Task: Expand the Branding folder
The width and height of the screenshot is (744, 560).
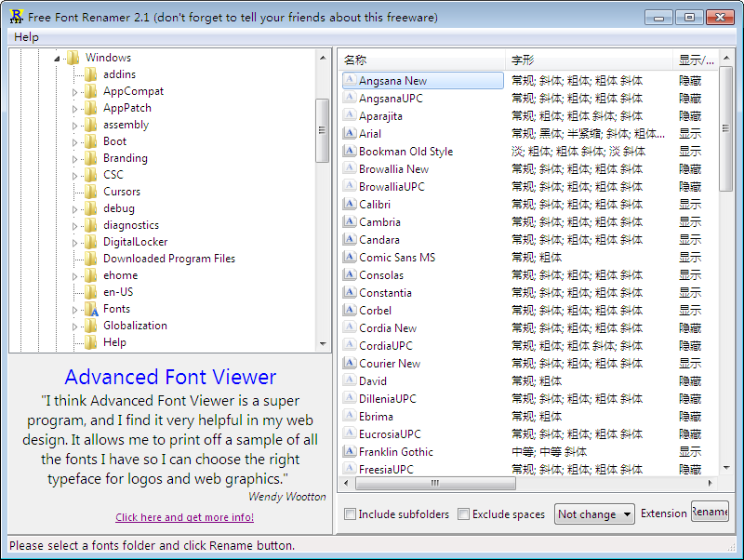Action: (74, 159)
